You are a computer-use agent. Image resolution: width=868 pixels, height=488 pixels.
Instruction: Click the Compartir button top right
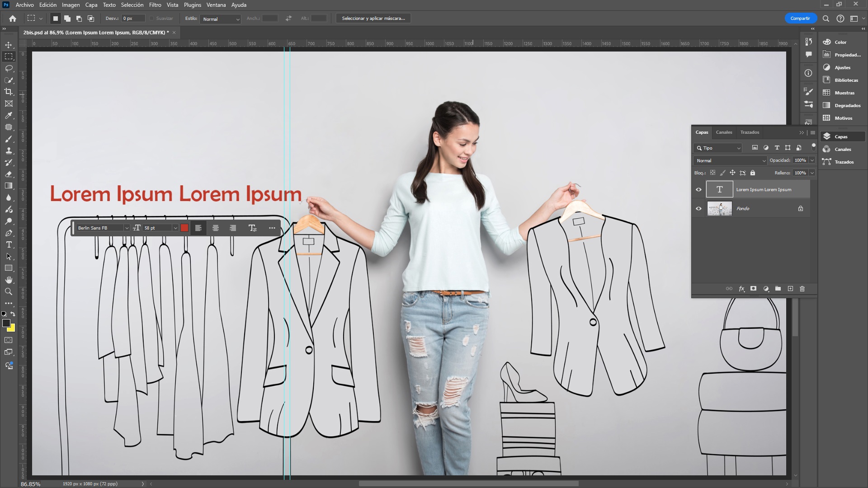coord(800,19)
